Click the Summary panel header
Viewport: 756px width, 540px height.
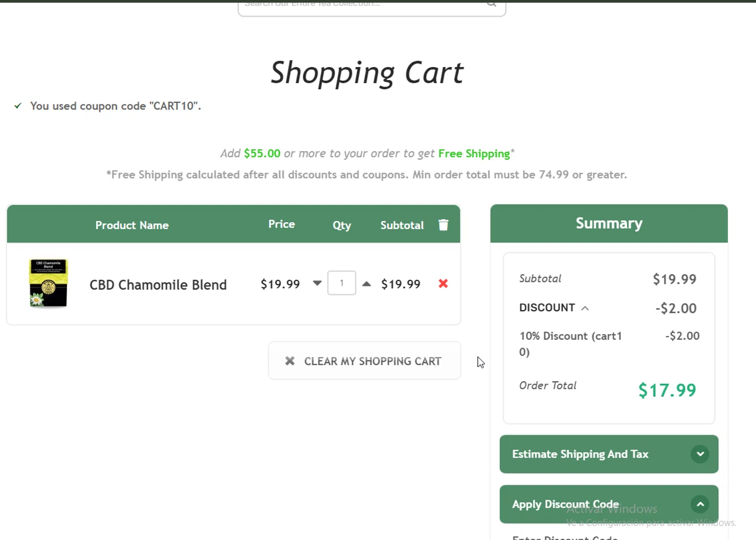pyautogui.click(x=609, y=223)
